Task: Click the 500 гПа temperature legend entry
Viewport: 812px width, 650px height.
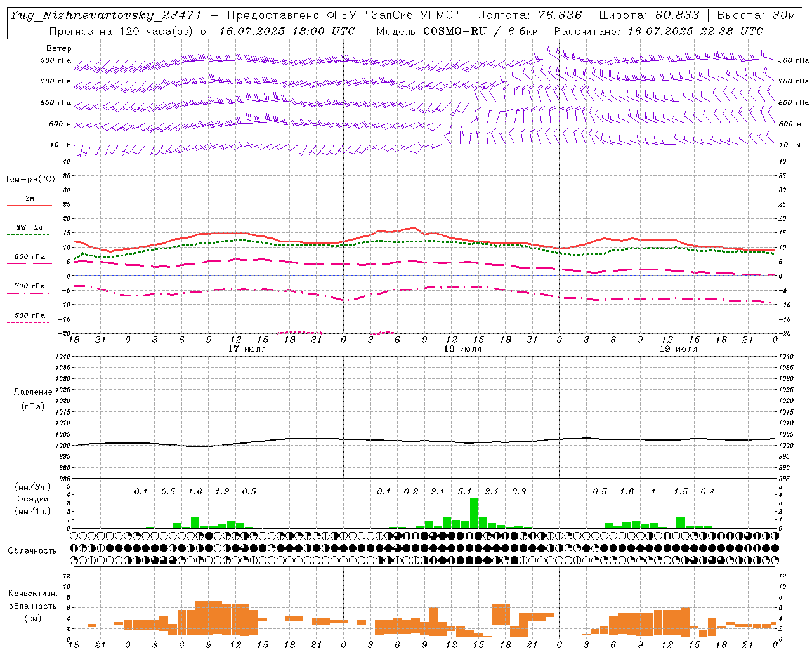Action: pos(29,315)
